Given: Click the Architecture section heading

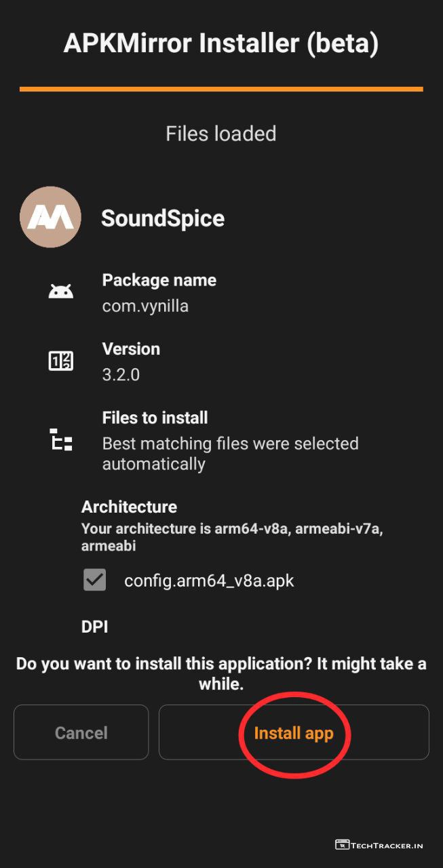Looking at the screenshot, I should [x=129, y=507].
